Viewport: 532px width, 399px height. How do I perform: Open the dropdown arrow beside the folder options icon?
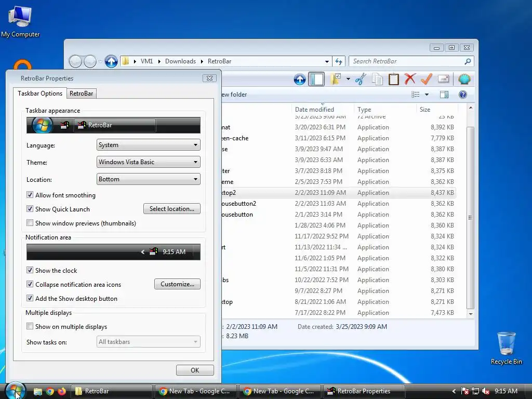(348, 79)
